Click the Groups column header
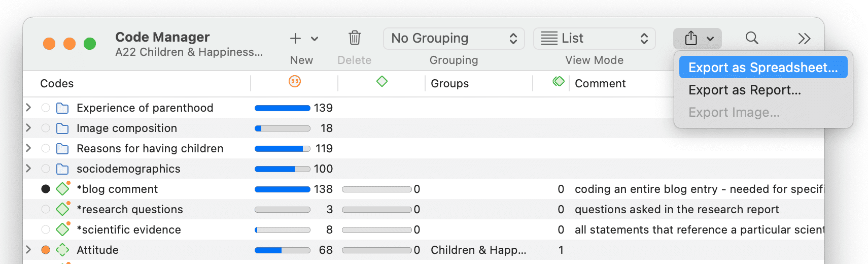868x264 pixels. click(x=449, y=83)
